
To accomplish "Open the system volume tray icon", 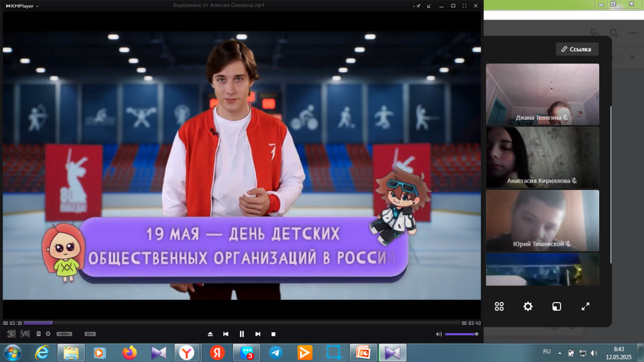I will (594, 352).
